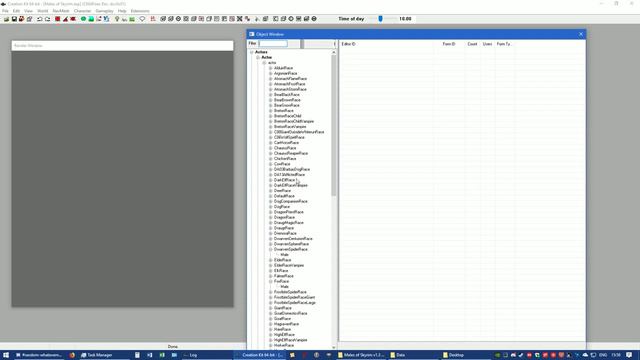Select FalmerRace in the tree
640x360 pixels.
[284, 276]
